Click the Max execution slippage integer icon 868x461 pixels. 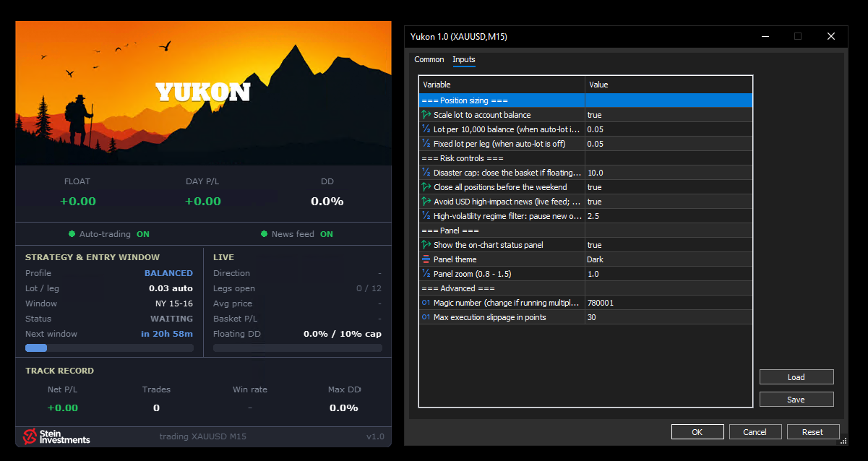[x=426, y=317]
